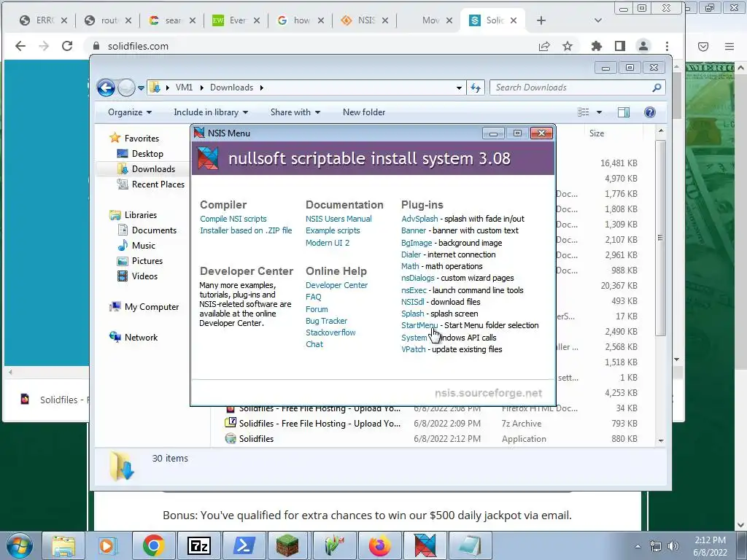Open the AdvSplash plug-in link
Screen dimensions: 747x560
(419, 219)
